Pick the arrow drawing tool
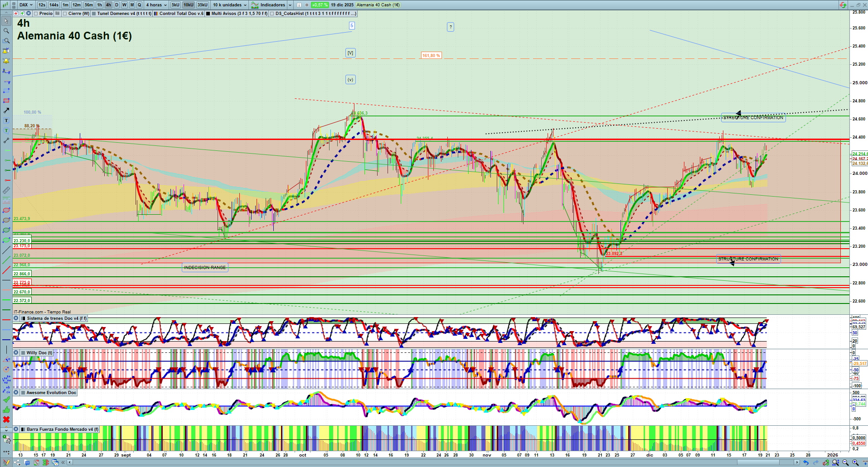 click(6, 111)
